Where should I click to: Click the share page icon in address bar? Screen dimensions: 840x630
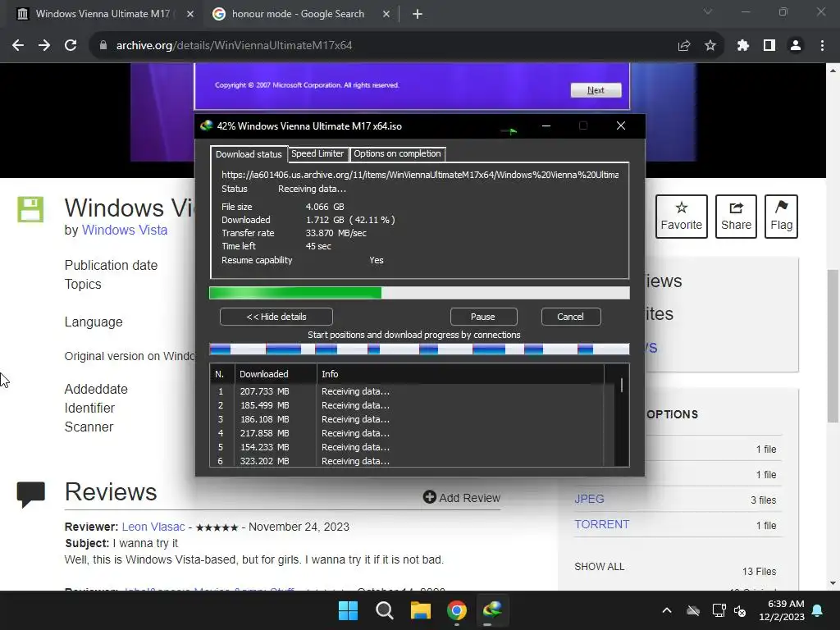(684, 46)
